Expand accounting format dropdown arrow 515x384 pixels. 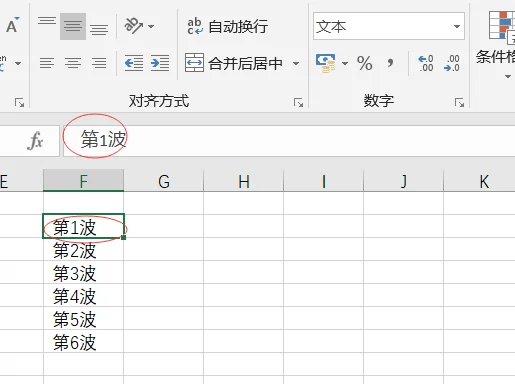pyautogui.click(x=345, y=63)
